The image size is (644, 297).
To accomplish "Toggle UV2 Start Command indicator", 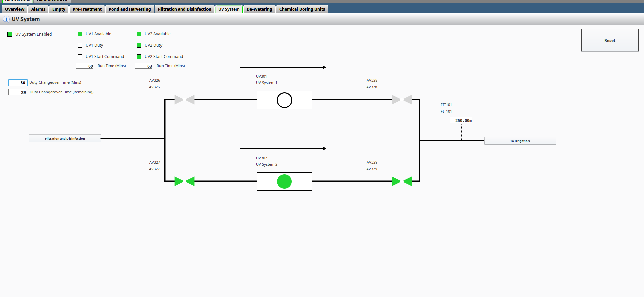I will [139, 57].
